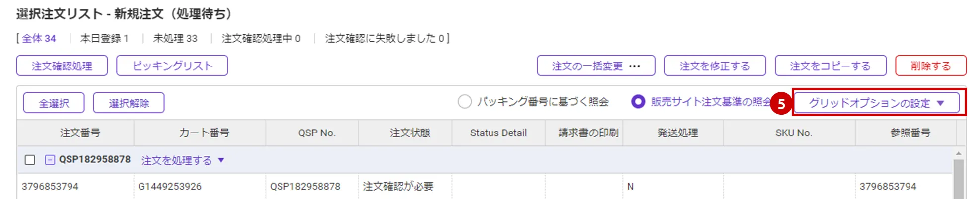This screenshot has height=199, width=980.
Task: Open グリッドオプションの設定 dropdown
Action: (x=876, y=103)
